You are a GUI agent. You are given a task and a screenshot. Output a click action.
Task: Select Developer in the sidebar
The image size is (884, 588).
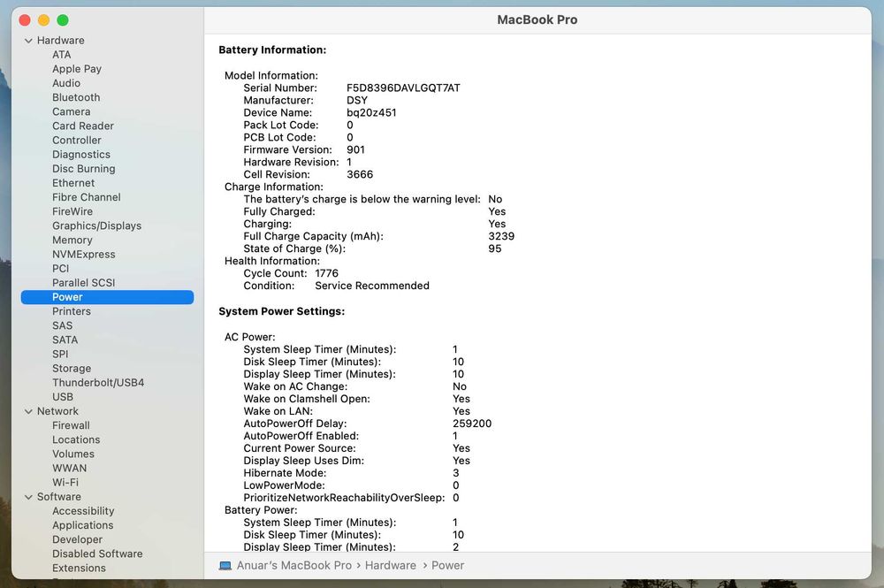click(77, 539)
